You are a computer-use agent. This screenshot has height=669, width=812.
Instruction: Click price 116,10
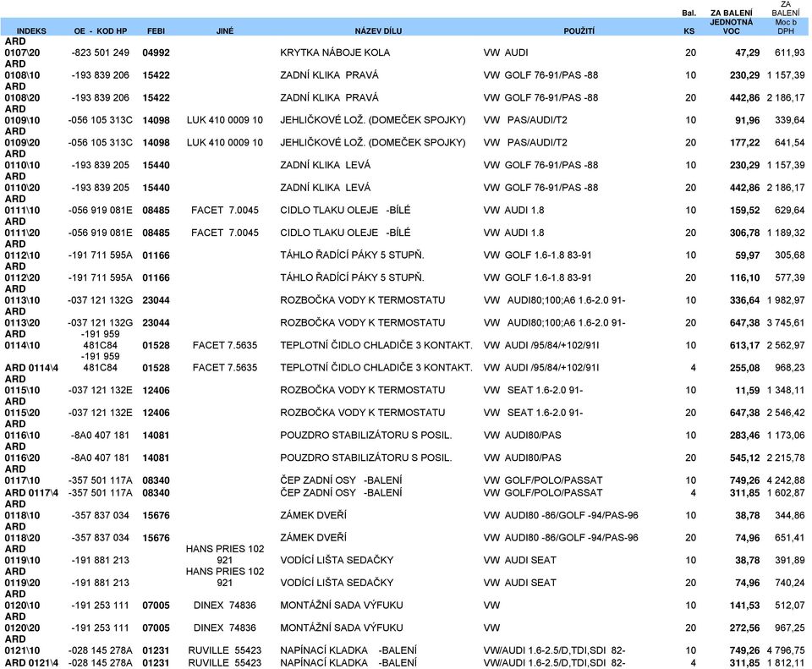pos(744,278)
